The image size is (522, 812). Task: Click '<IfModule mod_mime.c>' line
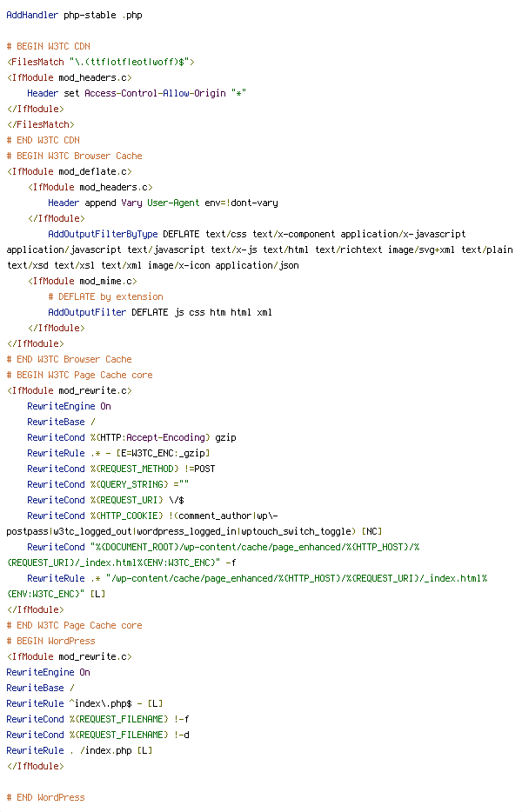(82, 281)
